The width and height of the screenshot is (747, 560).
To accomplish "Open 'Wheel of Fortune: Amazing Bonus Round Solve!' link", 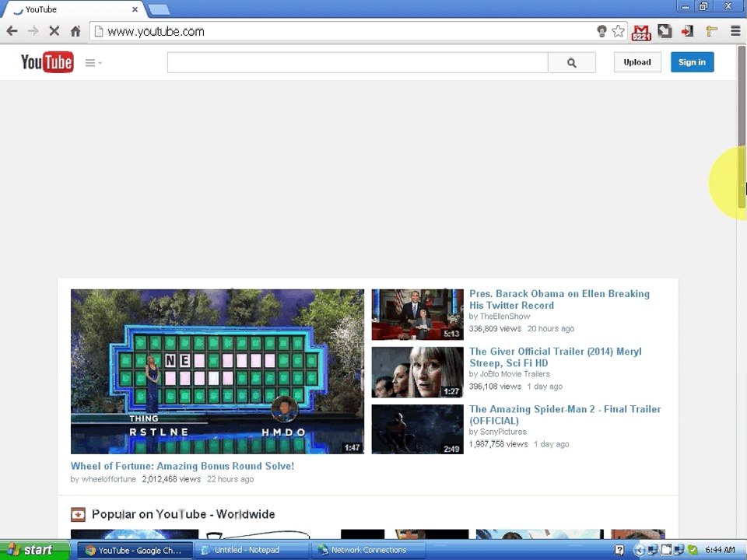I will coord(182,466).
